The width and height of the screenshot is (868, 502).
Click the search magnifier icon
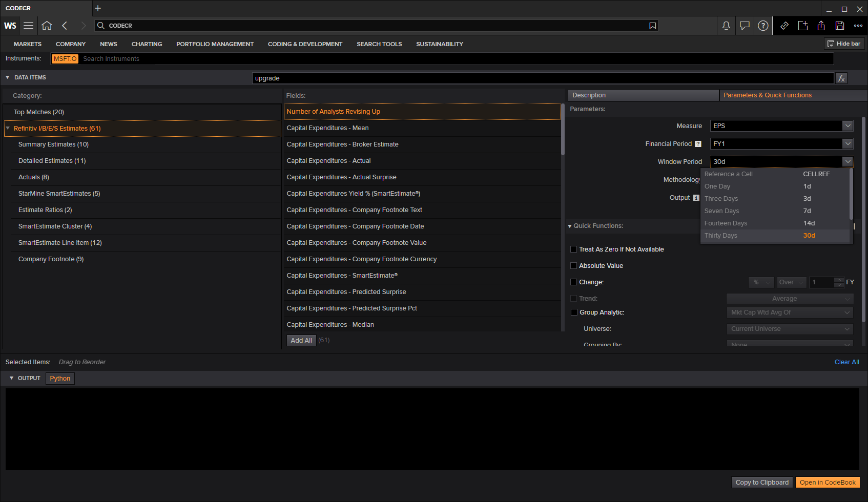(x=101, y=26)
